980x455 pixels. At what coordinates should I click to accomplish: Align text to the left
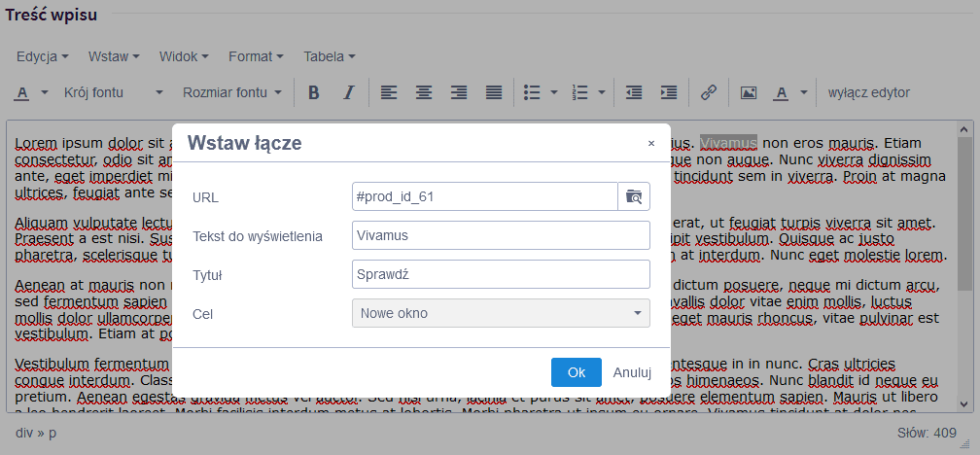[x=389, y=92]
